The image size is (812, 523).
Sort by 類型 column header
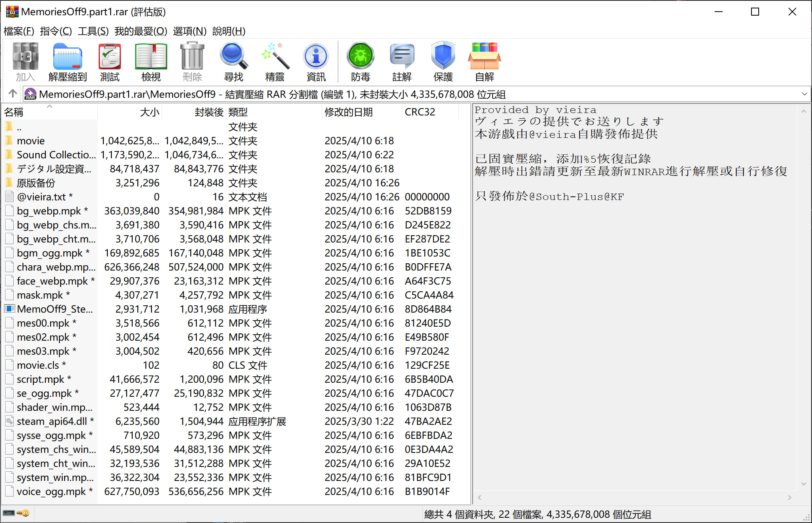(x=274, y=112)
